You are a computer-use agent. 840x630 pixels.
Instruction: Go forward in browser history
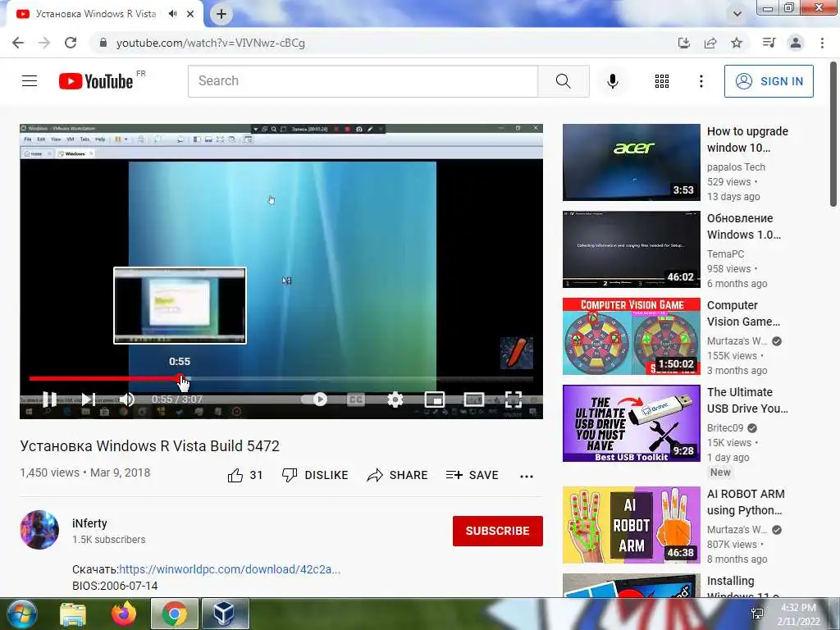44,43
